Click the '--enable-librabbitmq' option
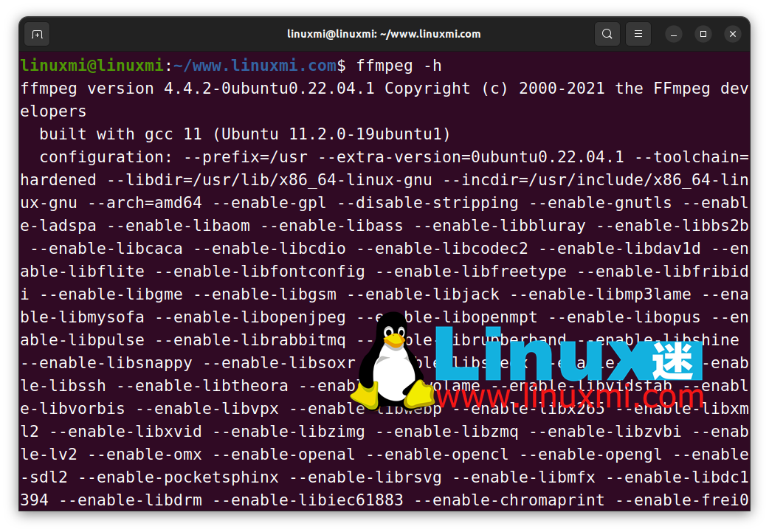This screenshot has width=769, height=532. click(x=250, y=340)
